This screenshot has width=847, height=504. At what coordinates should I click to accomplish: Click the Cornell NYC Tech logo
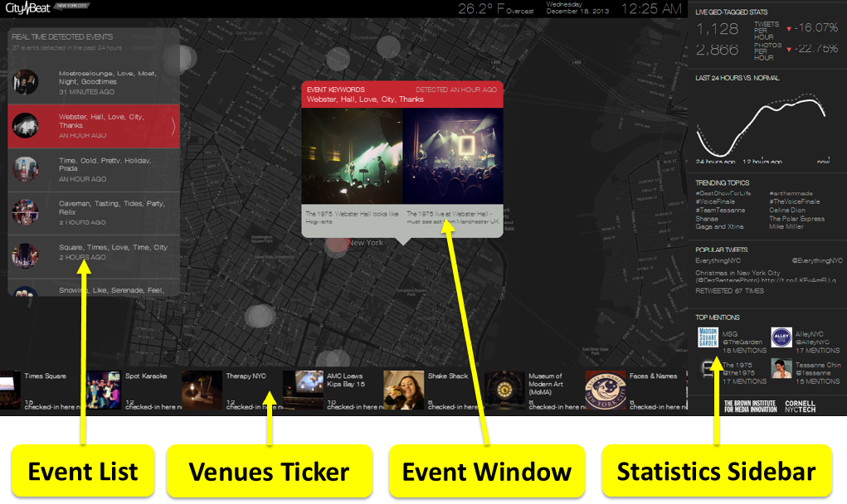[800, 406]
